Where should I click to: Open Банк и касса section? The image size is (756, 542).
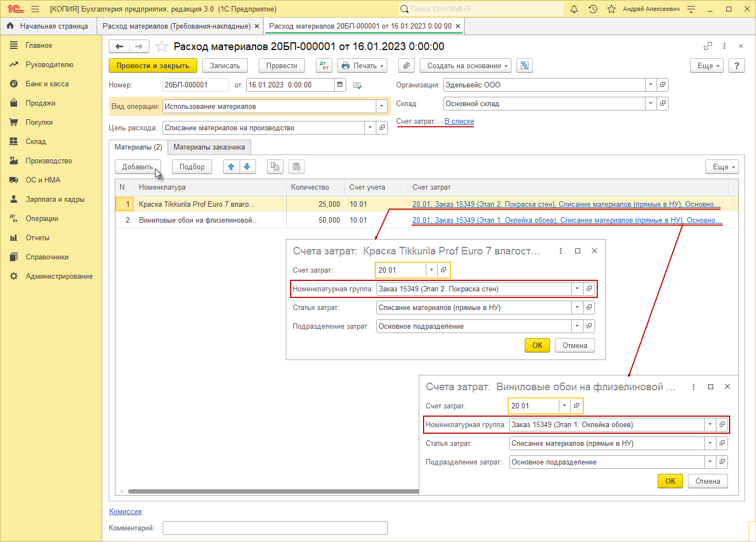(x=47, y=84)
